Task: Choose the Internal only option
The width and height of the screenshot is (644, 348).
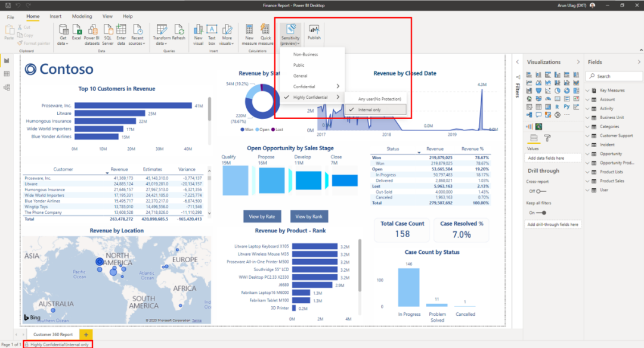Action: point(376,110)
